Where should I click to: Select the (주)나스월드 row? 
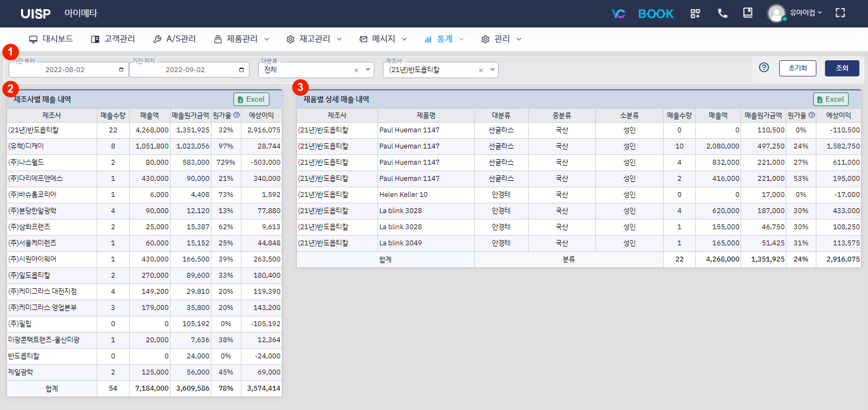point(144,162)
